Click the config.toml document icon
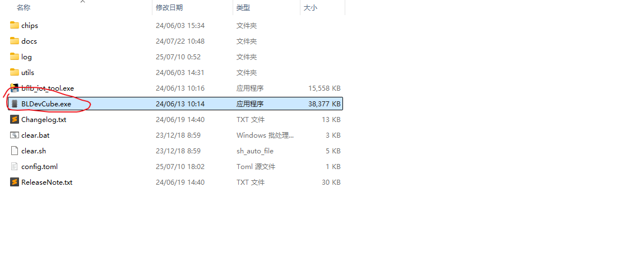 coord(15,166)
